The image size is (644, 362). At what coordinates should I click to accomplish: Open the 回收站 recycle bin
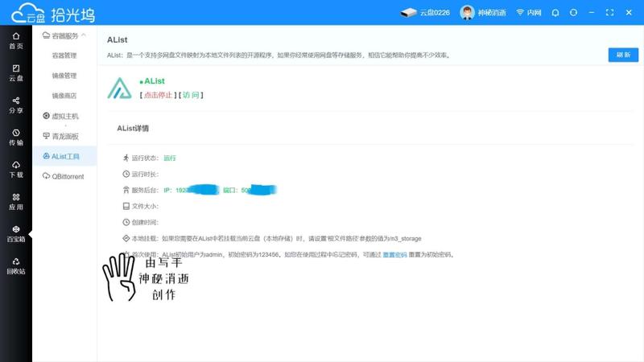click(x=16, y=266)
